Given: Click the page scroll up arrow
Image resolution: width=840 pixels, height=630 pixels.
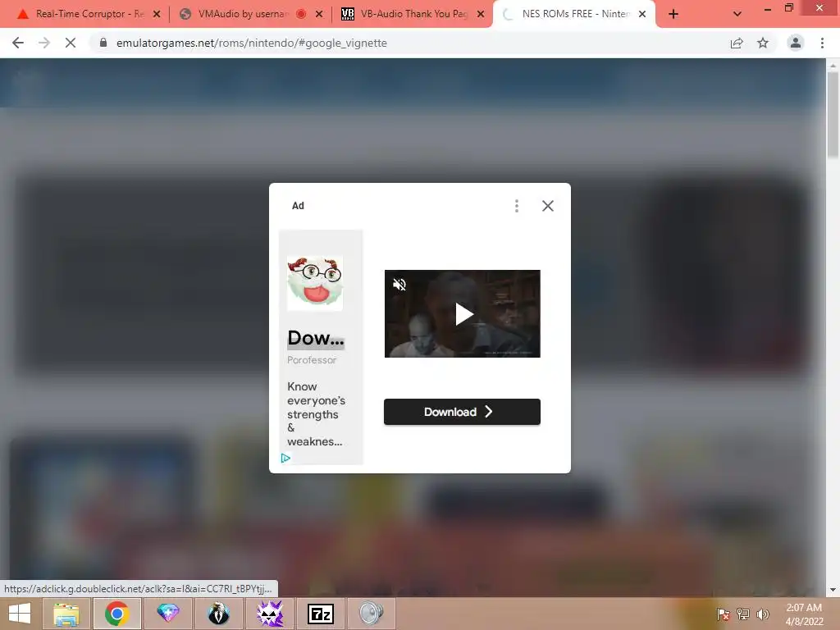Looking at the screenshot, I should click(x=833, y=66).
